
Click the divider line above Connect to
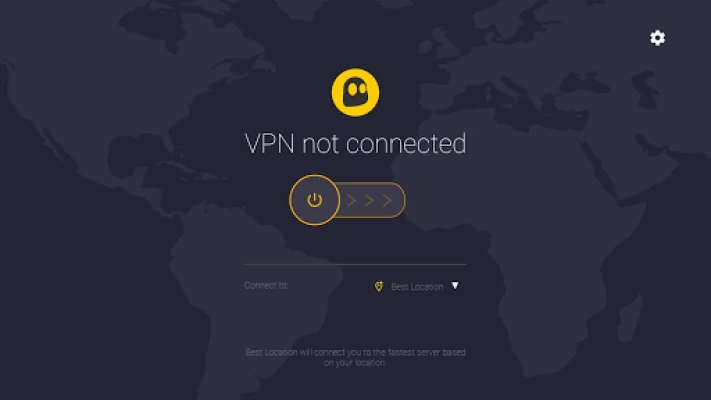pos(356,264)
